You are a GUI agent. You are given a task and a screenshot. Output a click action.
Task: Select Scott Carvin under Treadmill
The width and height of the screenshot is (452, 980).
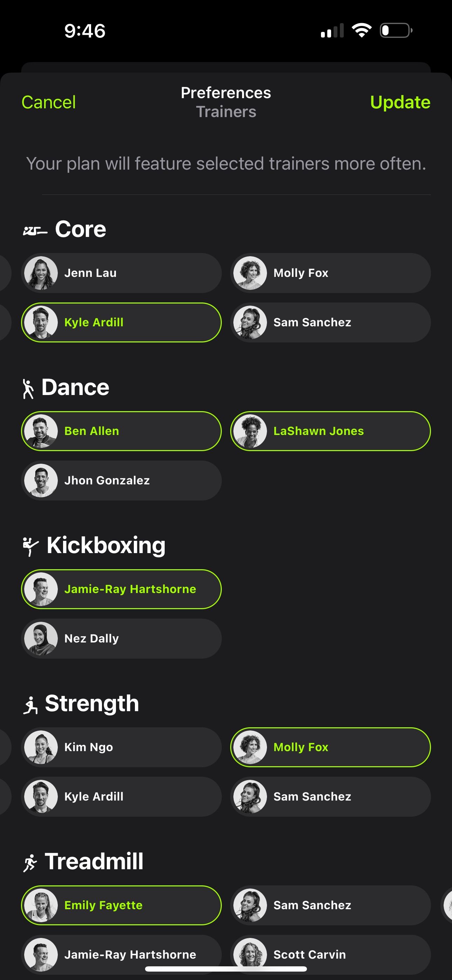click(330, 954)
